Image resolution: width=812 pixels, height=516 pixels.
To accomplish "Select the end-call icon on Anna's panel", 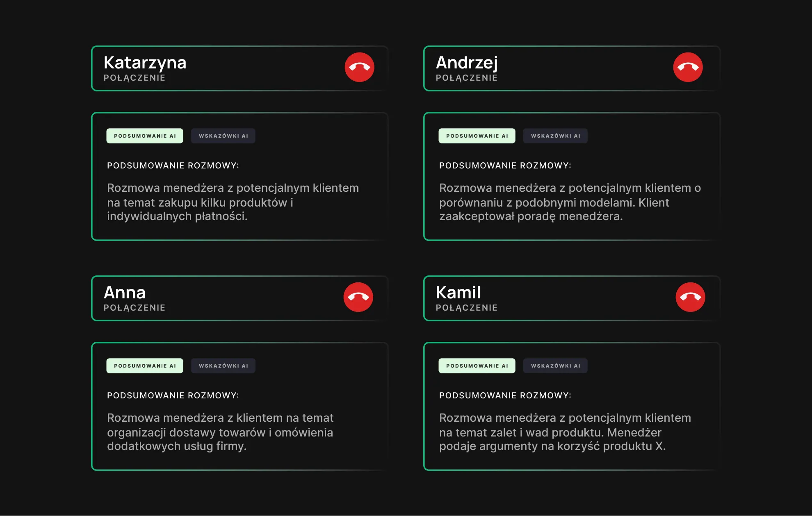I will [358, 298].
